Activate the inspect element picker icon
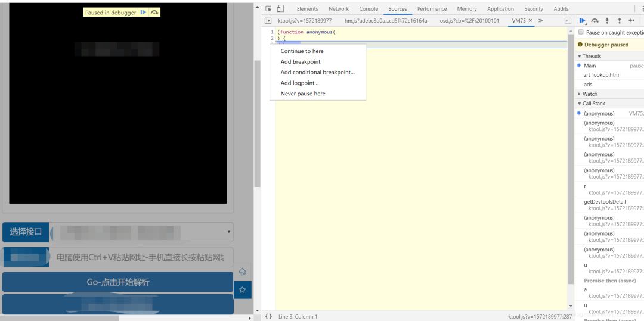The width and height of the screenshot is (644, 321). (x=268, y=9)
